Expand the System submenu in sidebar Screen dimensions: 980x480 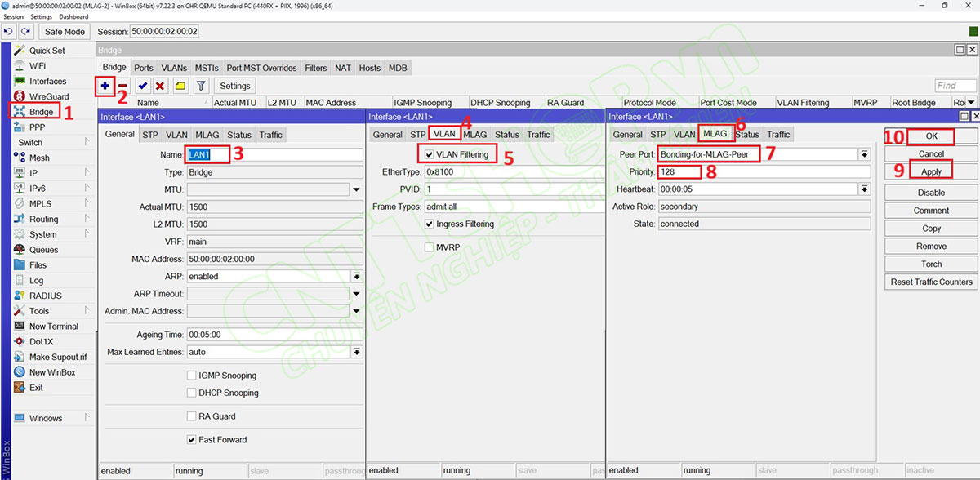click(87, 234)
